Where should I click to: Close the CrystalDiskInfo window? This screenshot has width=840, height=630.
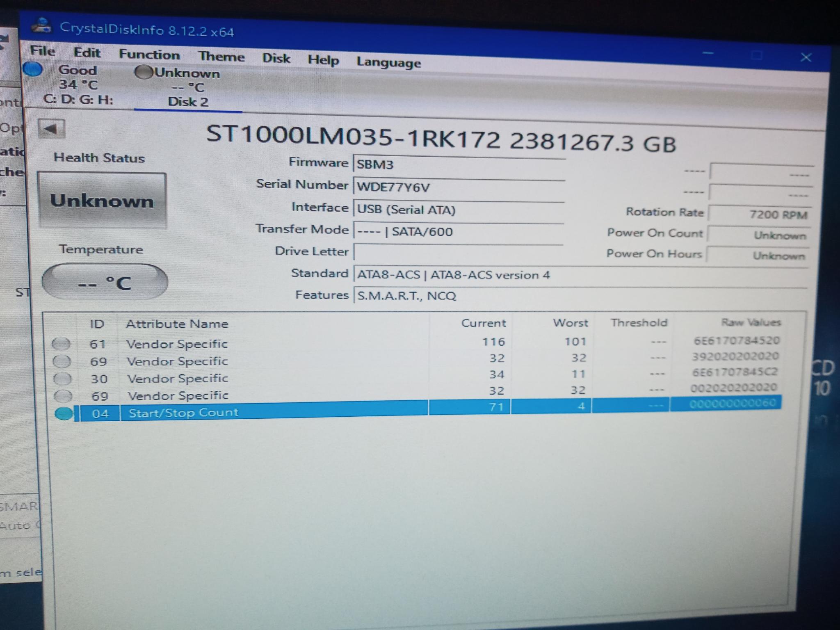(806, 57)
